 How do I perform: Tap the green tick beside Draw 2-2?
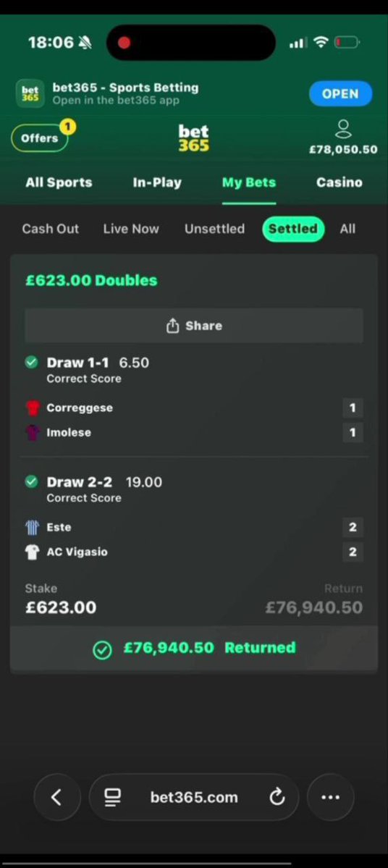coord(32,481)
